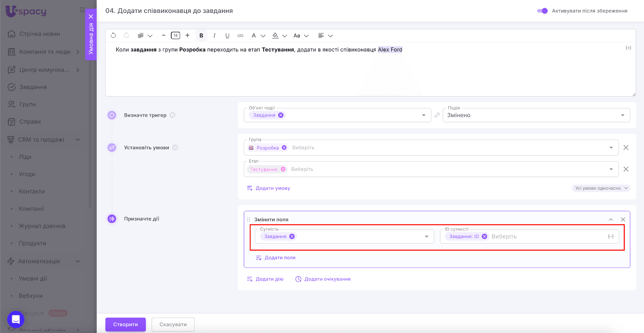644x333 pixels.
Task: Open Завдання in the sidebar menu
Action: point(33,87)
